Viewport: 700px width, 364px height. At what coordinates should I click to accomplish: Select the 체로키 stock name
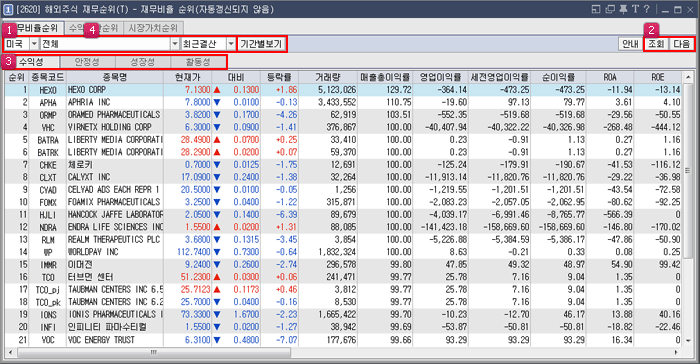tap(80, 165)
